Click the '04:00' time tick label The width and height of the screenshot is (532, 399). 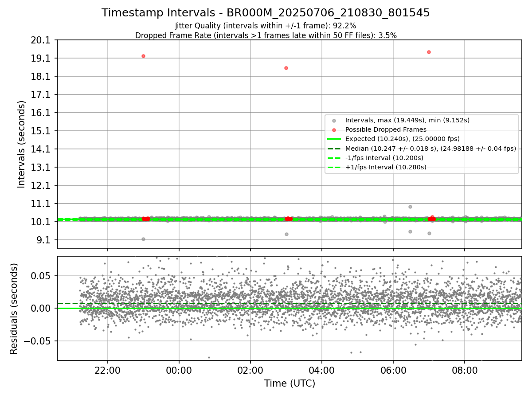[x=322, y=370]
